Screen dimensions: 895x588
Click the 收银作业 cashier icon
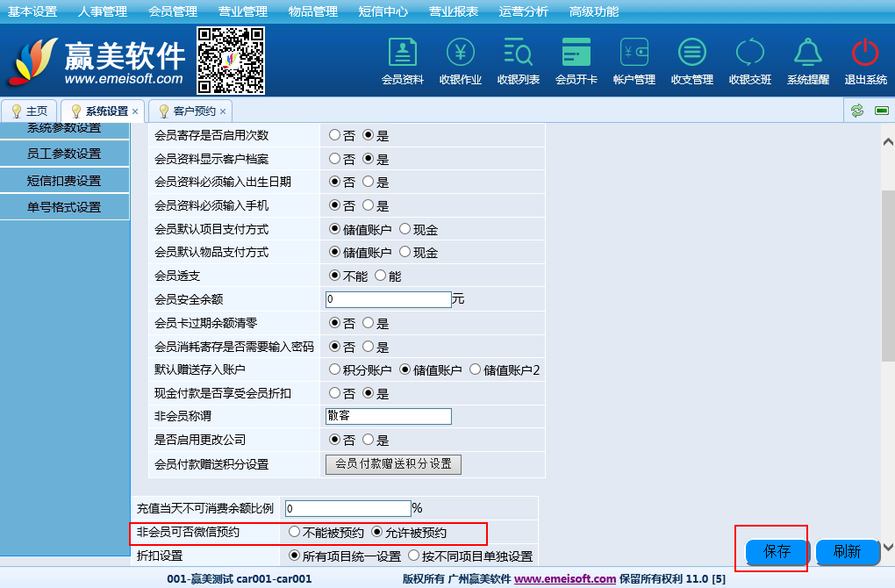(461, 61)
